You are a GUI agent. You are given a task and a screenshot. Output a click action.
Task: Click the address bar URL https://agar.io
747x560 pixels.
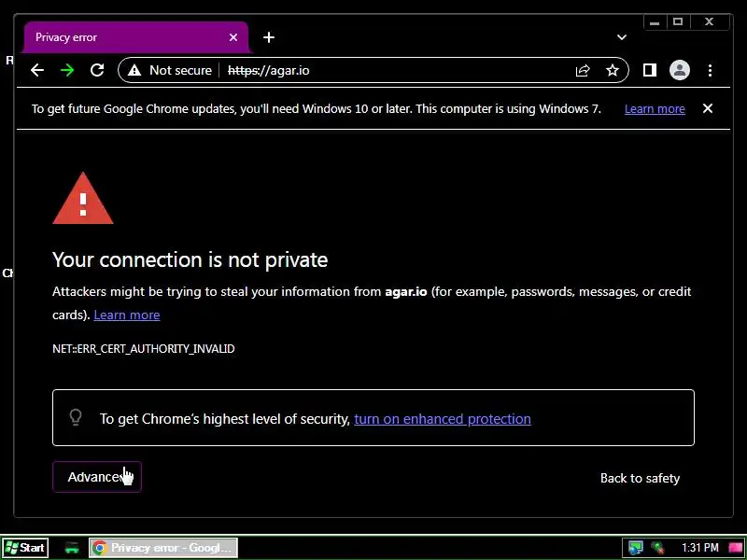[x=269, y=71]
